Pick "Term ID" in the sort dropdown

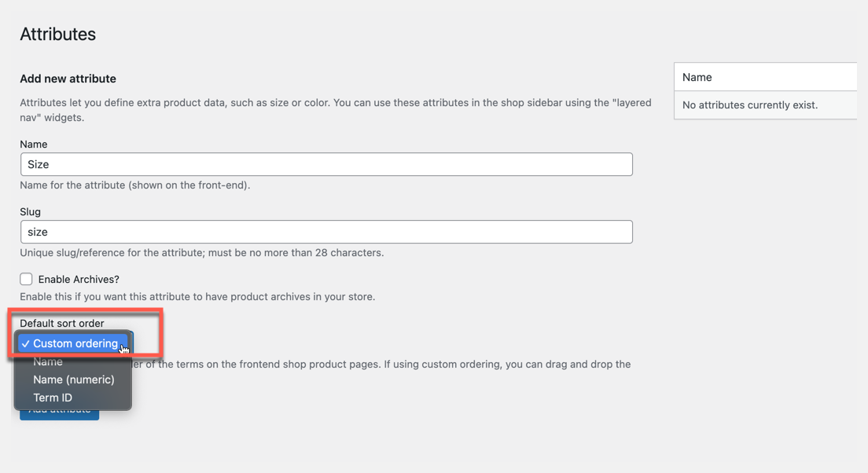pyautogui.click(x=53, y=398)
